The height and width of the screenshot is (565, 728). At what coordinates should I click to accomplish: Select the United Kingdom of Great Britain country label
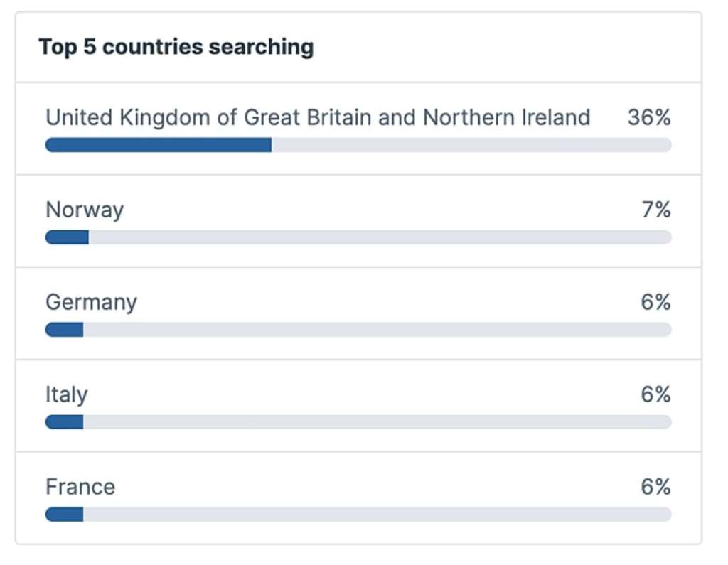coord(318,117)
